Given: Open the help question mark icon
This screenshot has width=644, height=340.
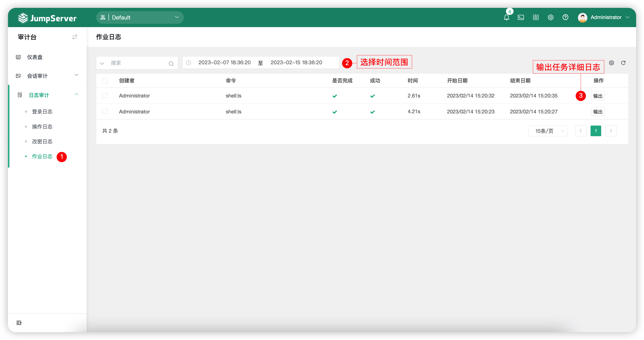Looking at the screenshot, I should 565,17.
